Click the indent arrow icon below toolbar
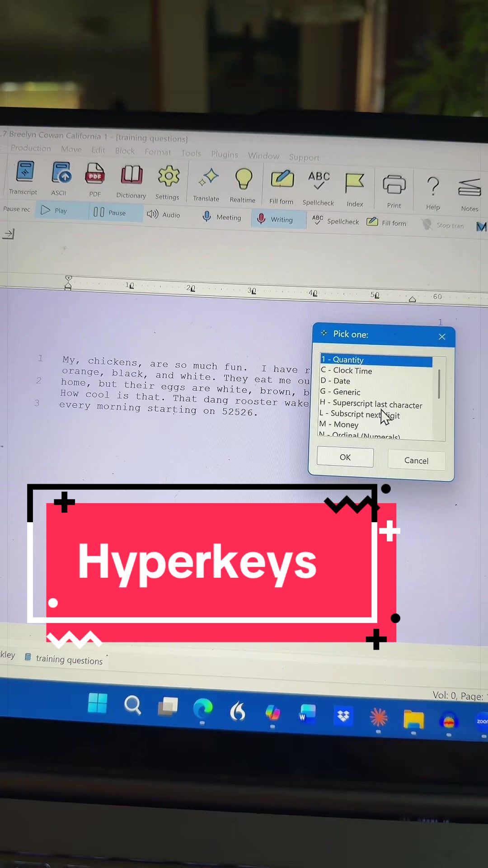Viewport: 488px width, 868px height. (9, 234)
